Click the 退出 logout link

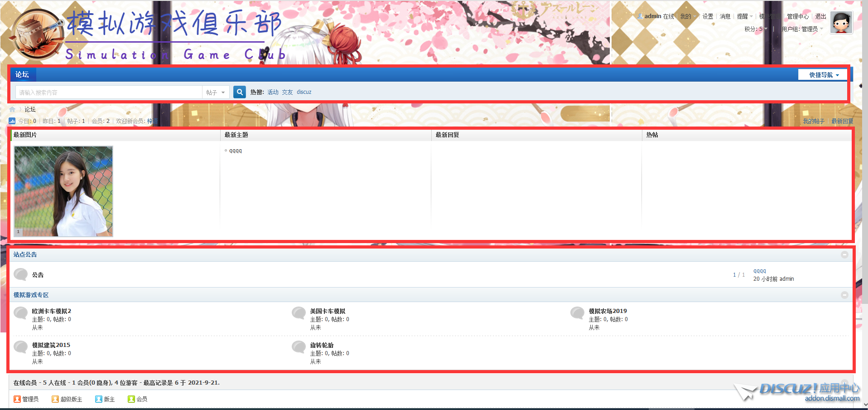pos(820,16)
